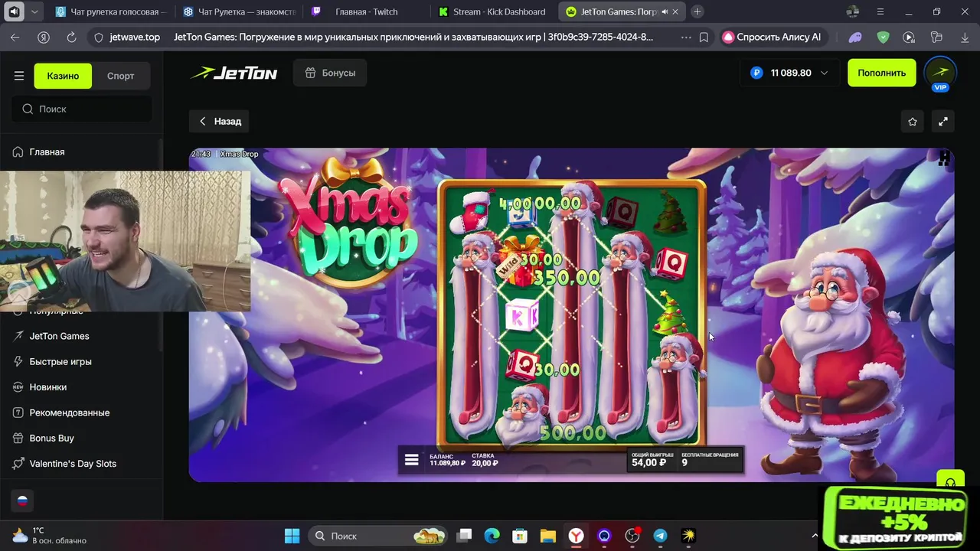Open the Бонусы button

(330, 73)
